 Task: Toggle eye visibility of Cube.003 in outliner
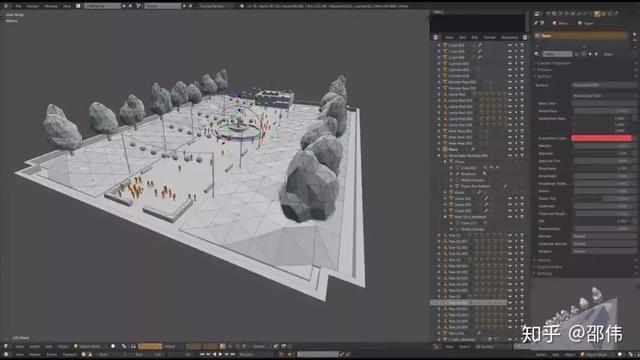point(510,45)
